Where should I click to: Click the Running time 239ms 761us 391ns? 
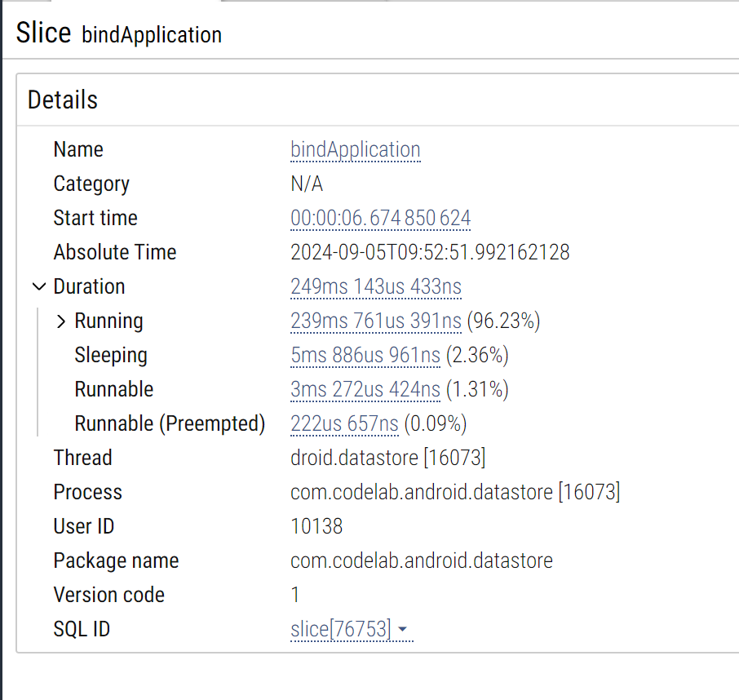point(376,321)
